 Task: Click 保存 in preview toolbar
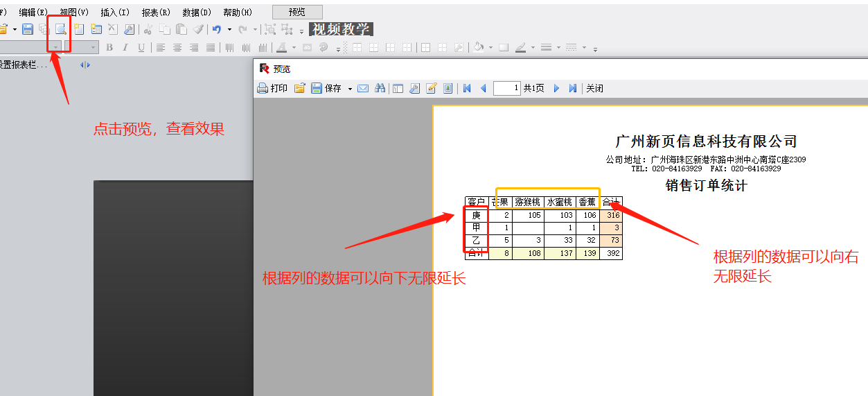tap(326, 88)
